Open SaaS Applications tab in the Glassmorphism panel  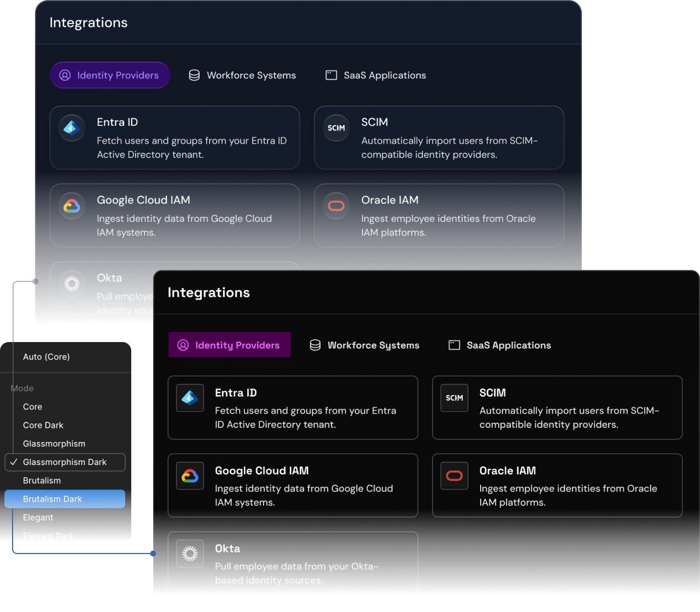[x=376, y=75]
